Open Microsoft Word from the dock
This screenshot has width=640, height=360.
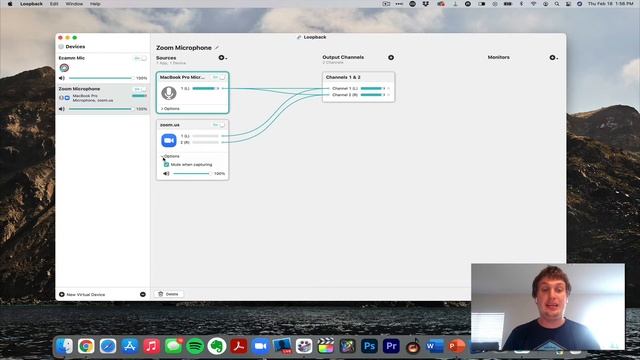coord(434,346)
